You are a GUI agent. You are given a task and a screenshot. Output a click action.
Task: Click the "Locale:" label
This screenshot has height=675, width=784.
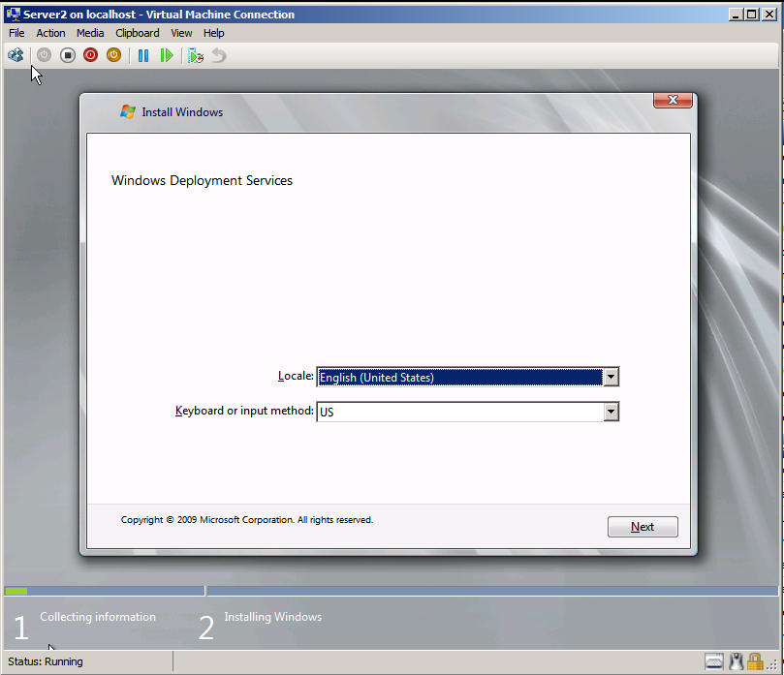click(296, 376)
